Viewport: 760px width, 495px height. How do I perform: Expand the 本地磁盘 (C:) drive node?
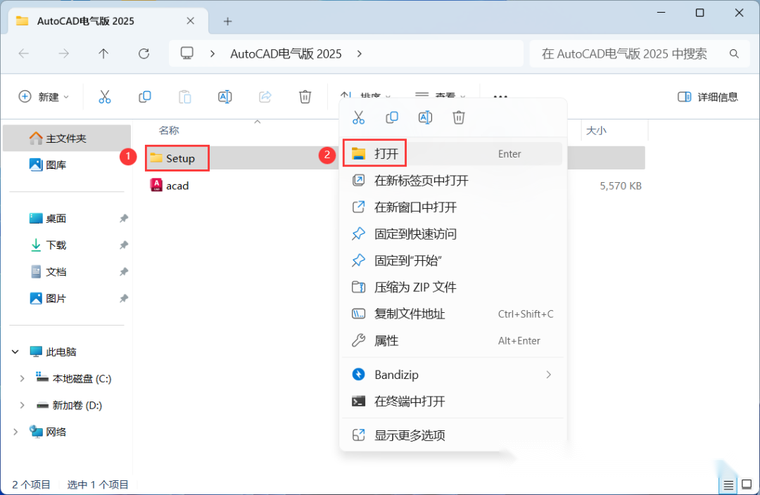click(23, 378)
